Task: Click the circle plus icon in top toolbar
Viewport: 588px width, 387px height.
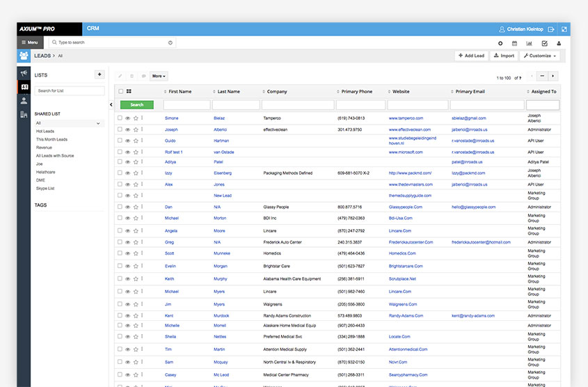Action: coord(500,43)
